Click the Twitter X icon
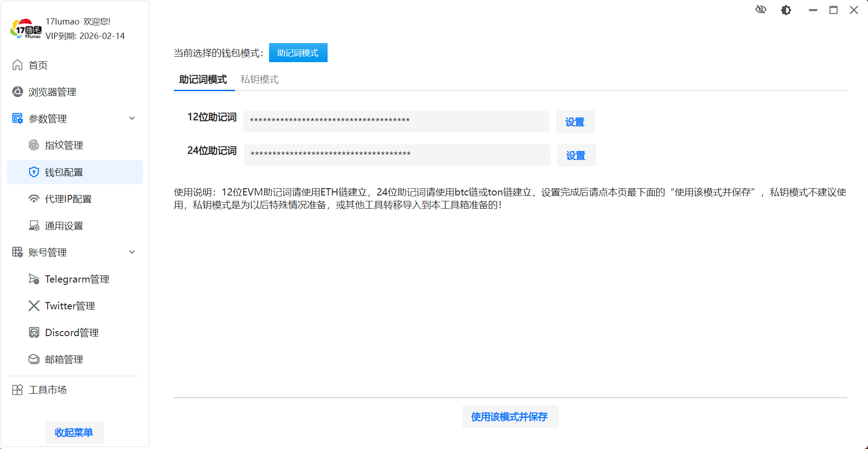 (34, 306)
